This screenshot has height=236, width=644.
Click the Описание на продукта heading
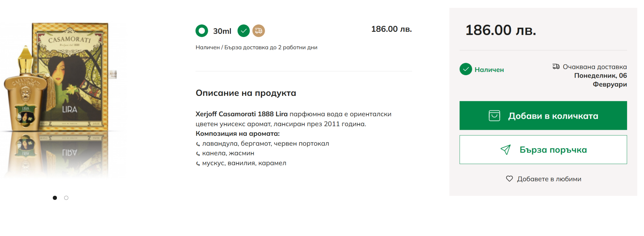[246, 93]
